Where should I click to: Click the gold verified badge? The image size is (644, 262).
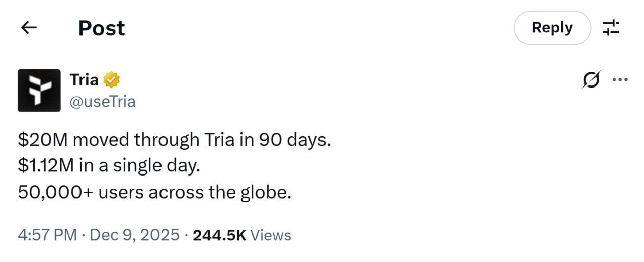[111, 80]
